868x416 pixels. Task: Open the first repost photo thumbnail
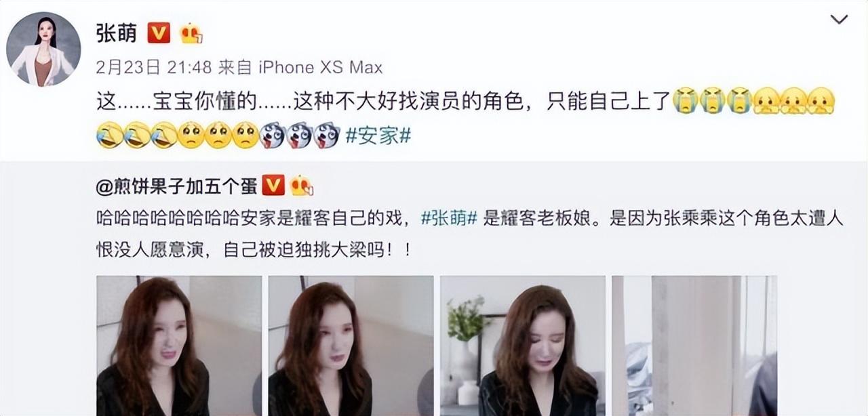[179, 346]
